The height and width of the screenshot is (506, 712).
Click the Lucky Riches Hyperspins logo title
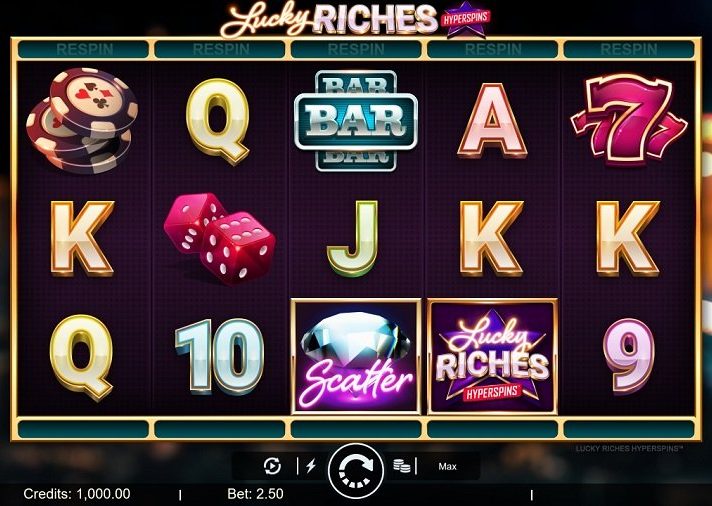(x=356, y=20)
